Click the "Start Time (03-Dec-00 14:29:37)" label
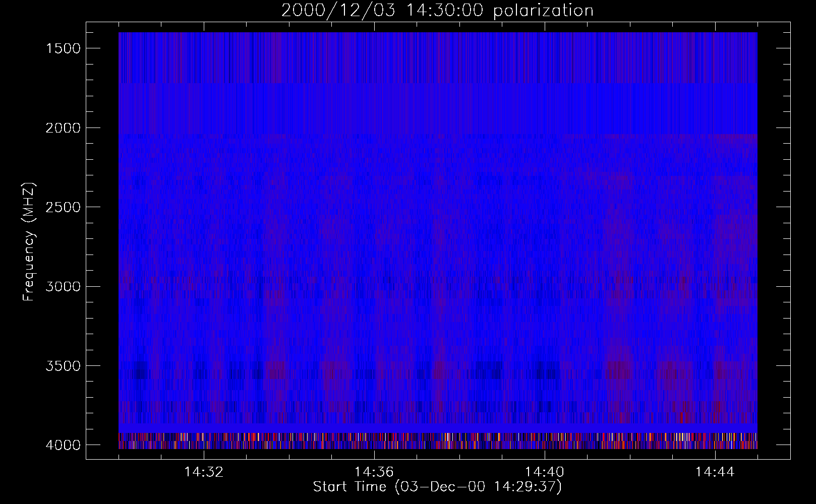This screenshot has width=816, height=504. [x=437, y=487]
